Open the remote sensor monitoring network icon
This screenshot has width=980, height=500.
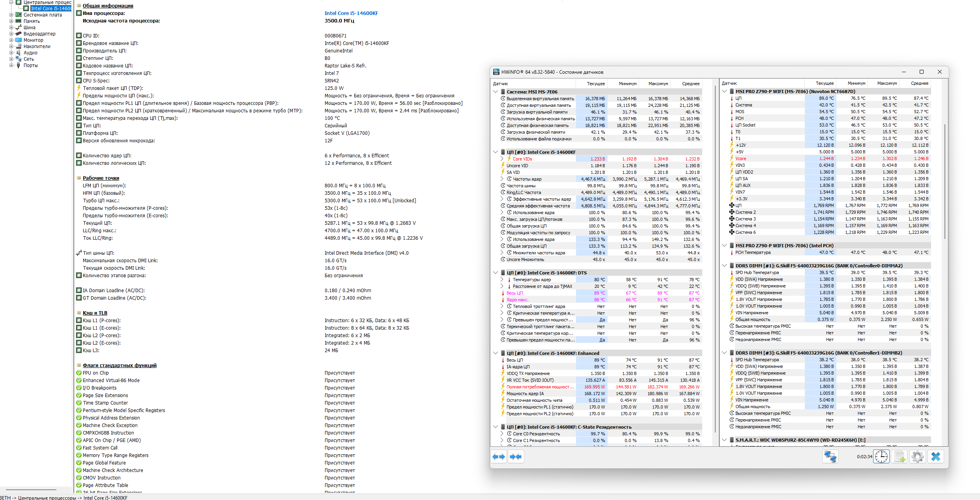[x=830, y=457]
